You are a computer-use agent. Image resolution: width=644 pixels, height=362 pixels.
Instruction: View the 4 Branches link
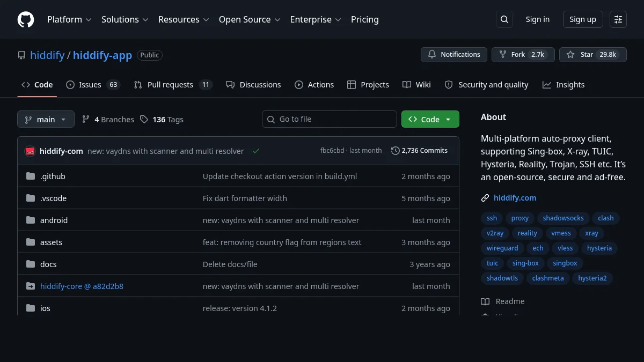(x=108, y=120)
